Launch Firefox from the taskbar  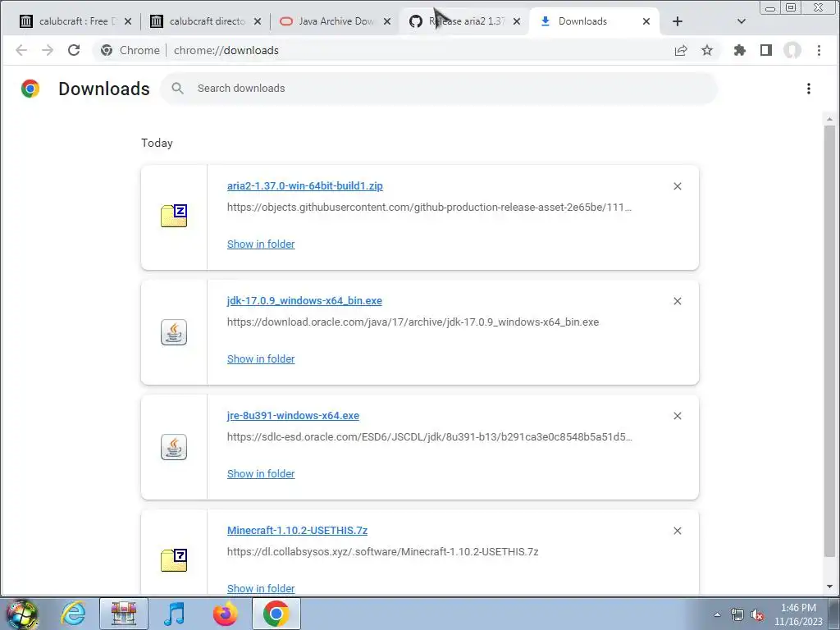225,614
